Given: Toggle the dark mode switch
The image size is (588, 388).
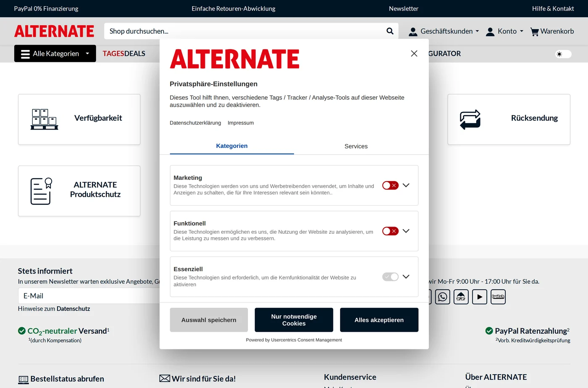Looking at the screenshot, I should click(x=563, y=54).
